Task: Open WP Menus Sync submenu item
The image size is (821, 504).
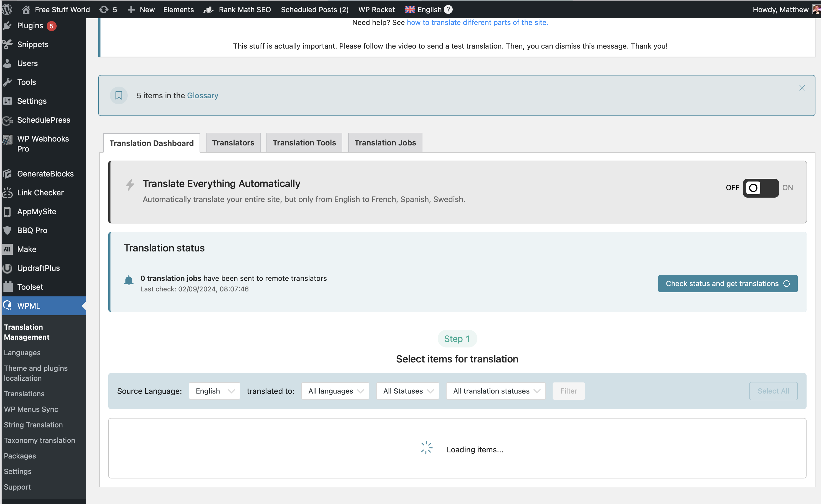Action: click(x=31, y=409)
